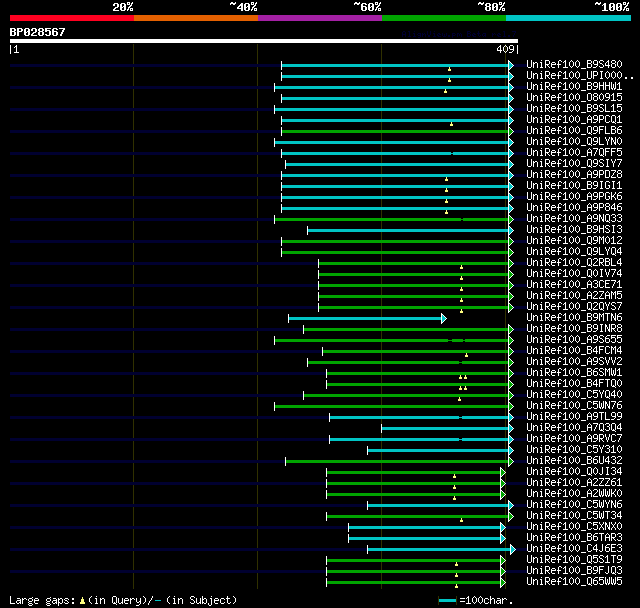
Task: Select the UniRef100_B9FJQ3 label
Action: [x=574, y=571]
